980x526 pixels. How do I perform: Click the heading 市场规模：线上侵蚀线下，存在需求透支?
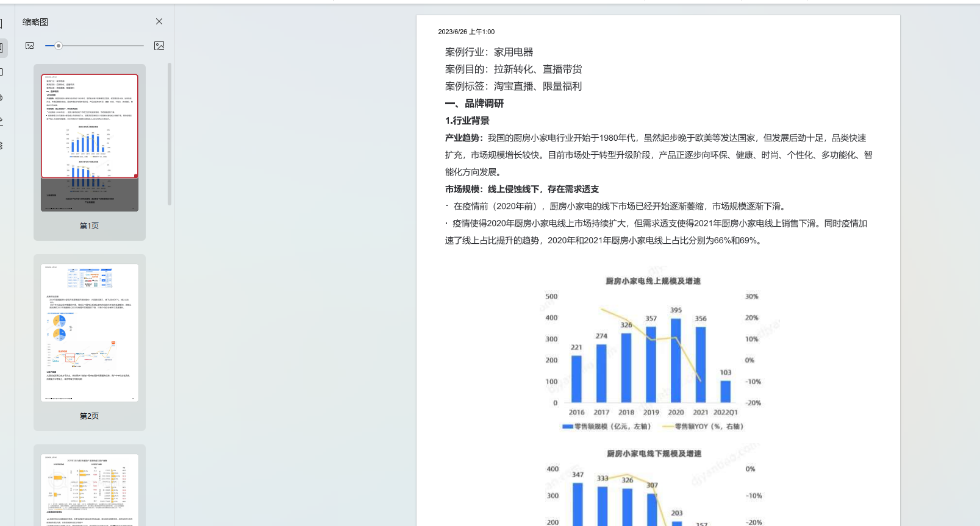[x=522, y=189]
